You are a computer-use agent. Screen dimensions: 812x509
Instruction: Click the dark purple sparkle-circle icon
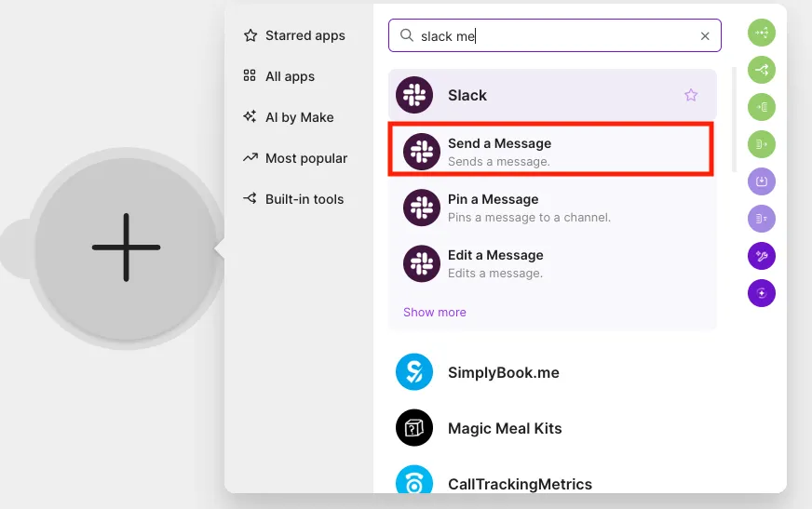pyautogui.click(x=762, y=293)
